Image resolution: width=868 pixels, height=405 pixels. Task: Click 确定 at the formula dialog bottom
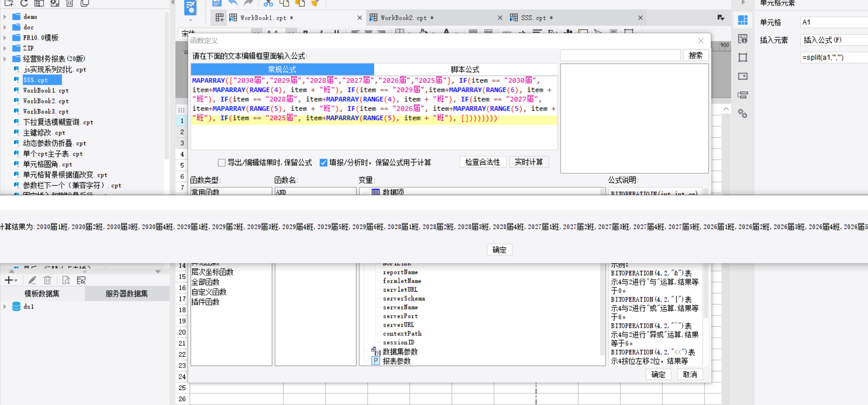coord(658,375)
